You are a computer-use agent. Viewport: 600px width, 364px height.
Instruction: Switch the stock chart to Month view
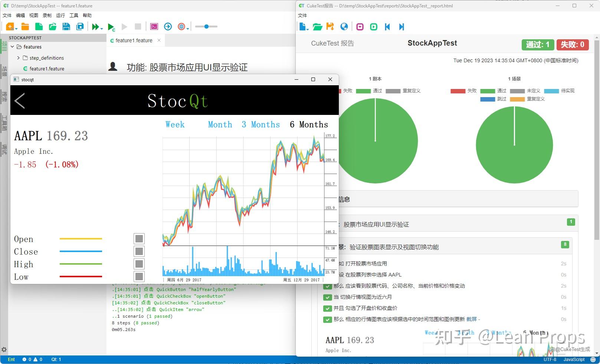coord(220,125)
